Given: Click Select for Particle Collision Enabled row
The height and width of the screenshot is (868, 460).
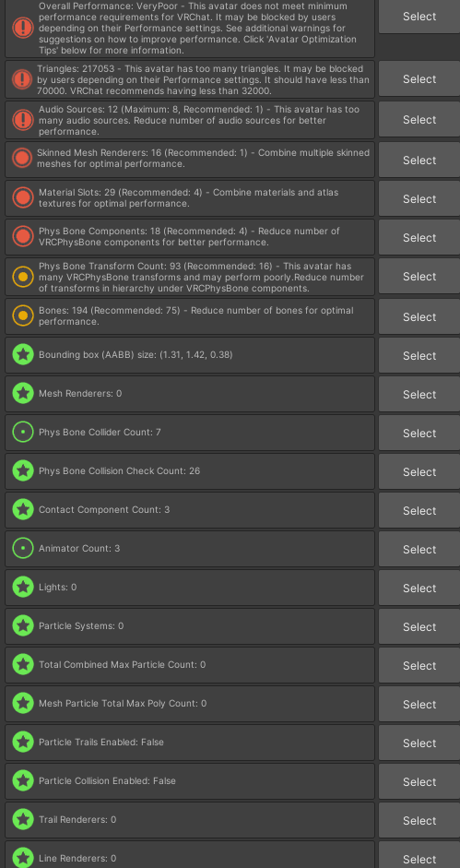Looking at the screenshot, I should [419, 781].
